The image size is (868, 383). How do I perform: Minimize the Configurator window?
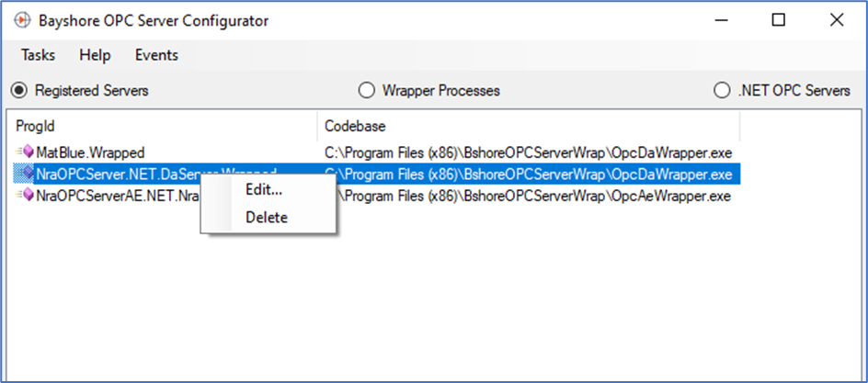721,20
